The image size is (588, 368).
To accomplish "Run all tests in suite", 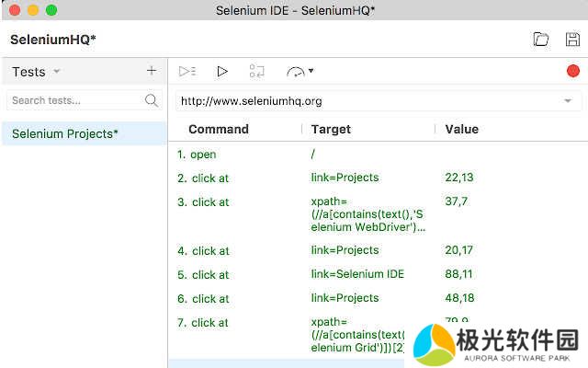I will click(187, 71).
